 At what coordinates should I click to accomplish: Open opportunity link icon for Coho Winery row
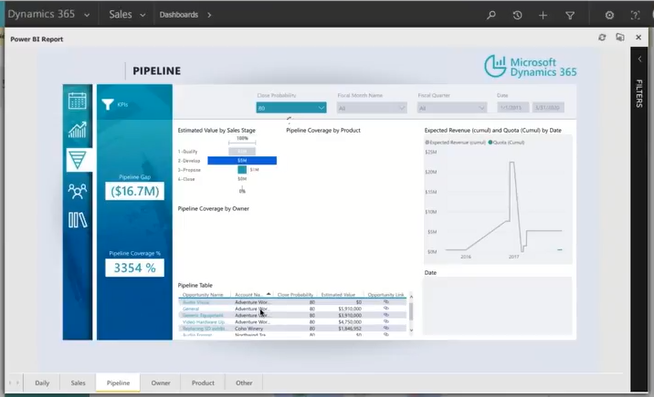pyautogui.click(x=386, y=328)
